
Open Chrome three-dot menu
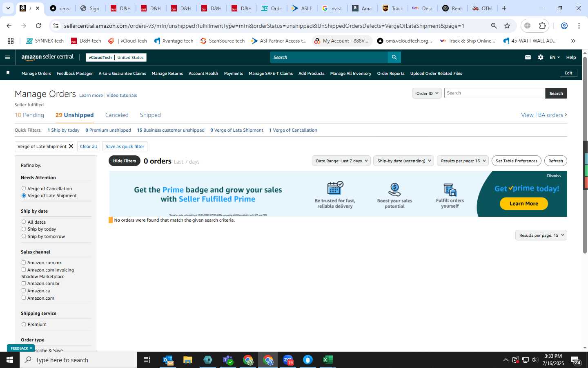click(579, 26)
